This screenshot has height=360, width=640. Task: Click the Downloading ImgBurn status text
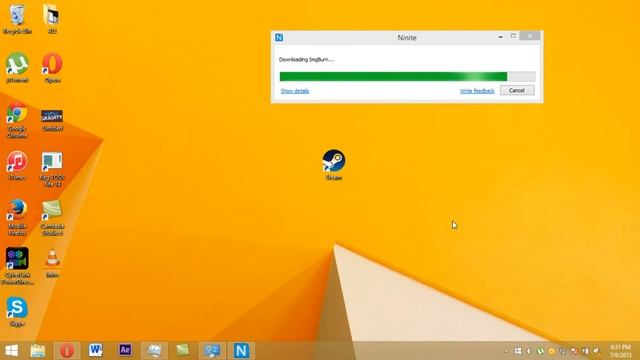tap(306, 60)
